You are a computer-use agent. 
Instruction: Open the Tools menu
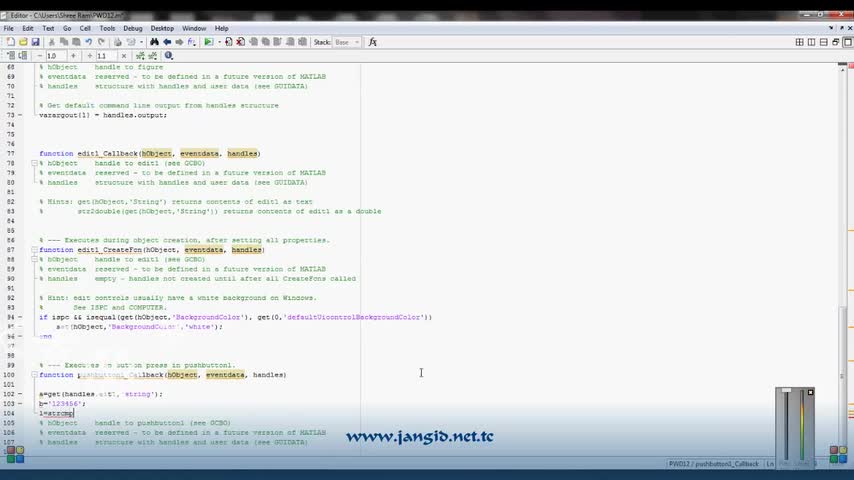107,28
